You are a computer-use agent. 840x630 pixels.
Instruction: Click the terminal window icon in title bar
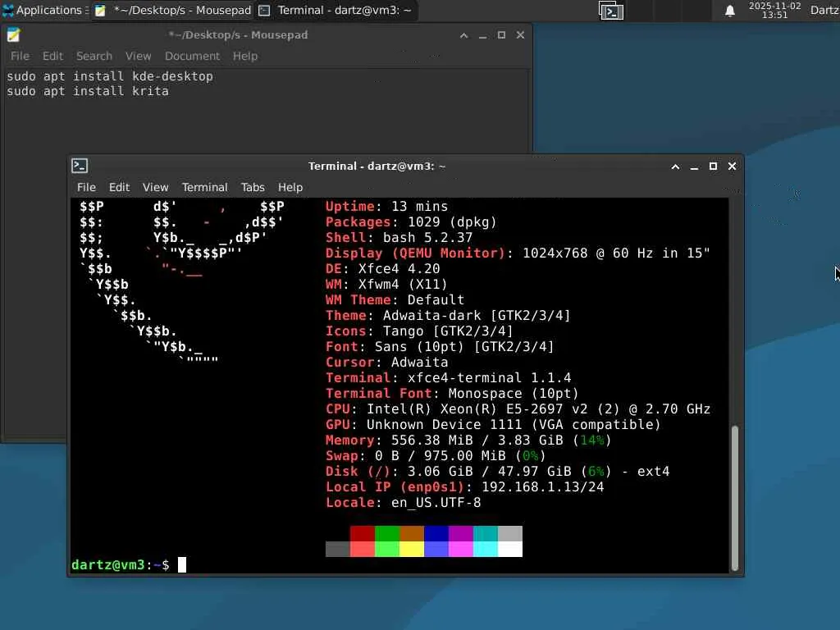pos(80,166)
